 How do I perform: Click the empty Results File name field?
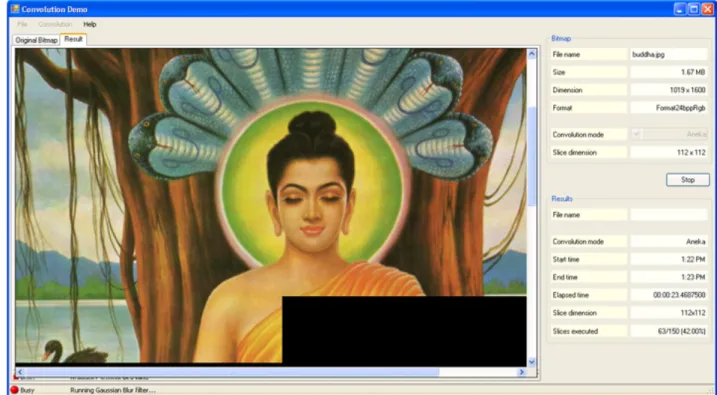(669, 214)
